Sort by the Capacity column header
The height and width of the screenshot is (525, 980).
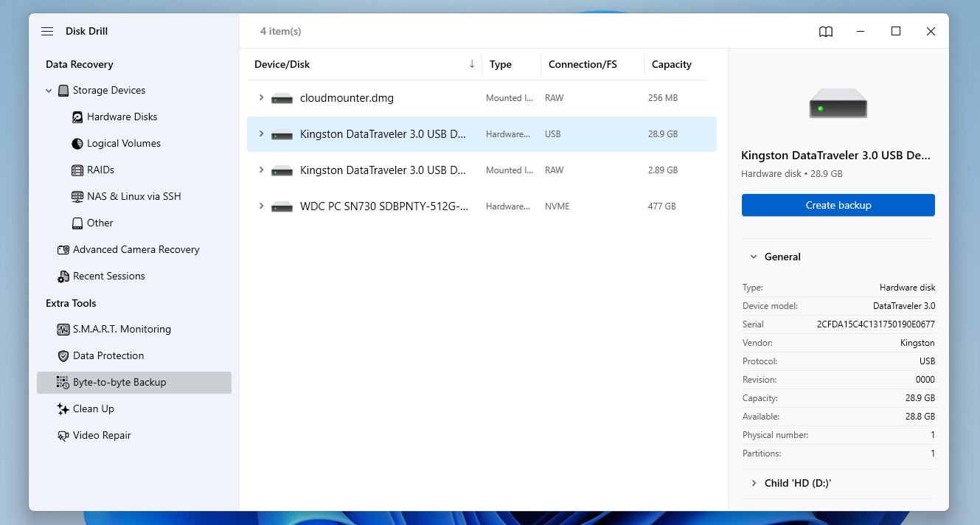coord(672,65)
